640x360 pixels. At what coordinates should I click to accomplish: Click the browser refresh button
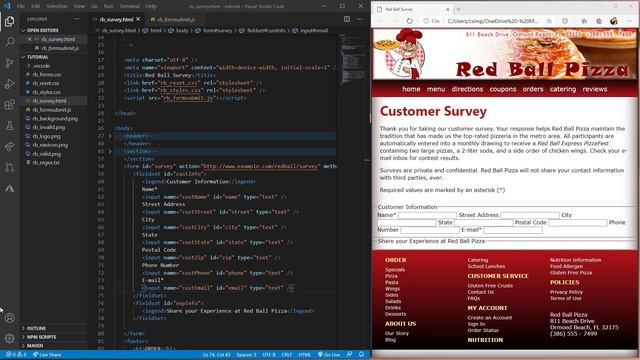(409, 21)
